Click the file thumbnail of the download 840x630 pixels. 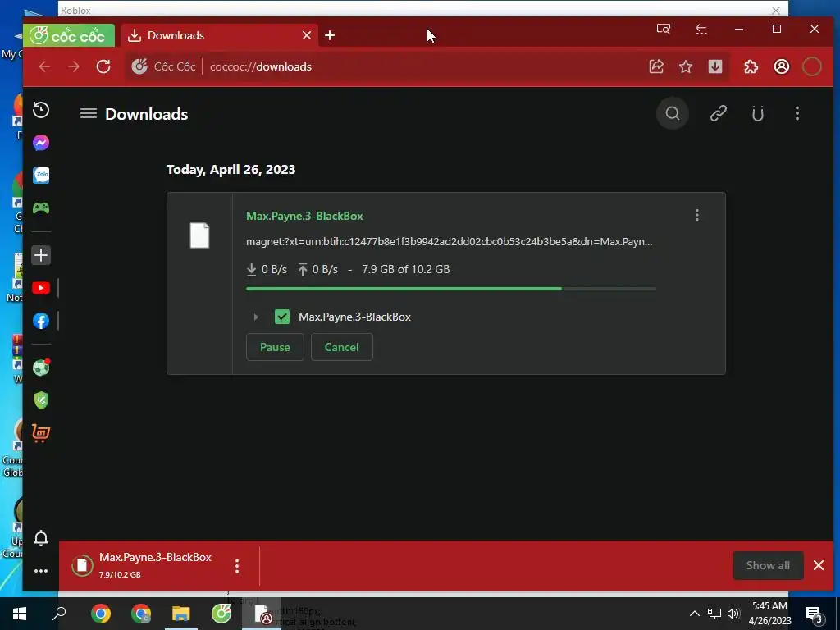(x=199, y=235)
